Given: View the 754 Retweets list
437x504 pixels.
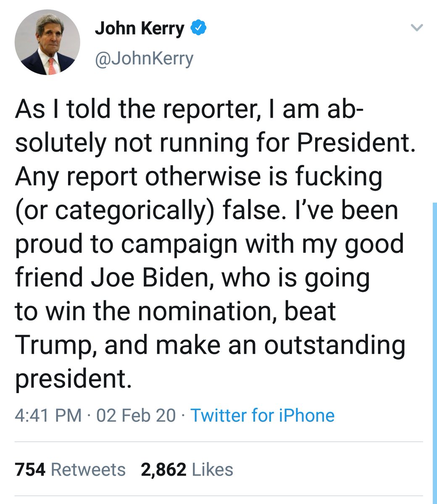Looking at the screenshot, I should pyautogui.click(x=70, y=469).
